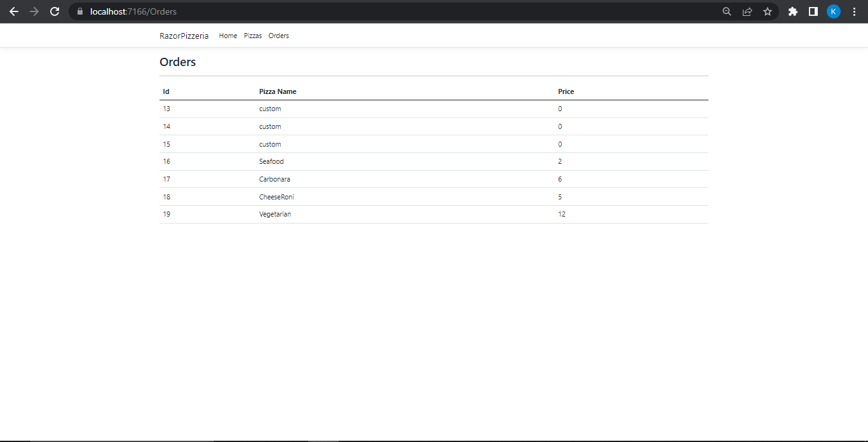Select the Pizzas navigation item
This screenshot has height=442, width=868.
pyautogui.click(x=252, y=36)
